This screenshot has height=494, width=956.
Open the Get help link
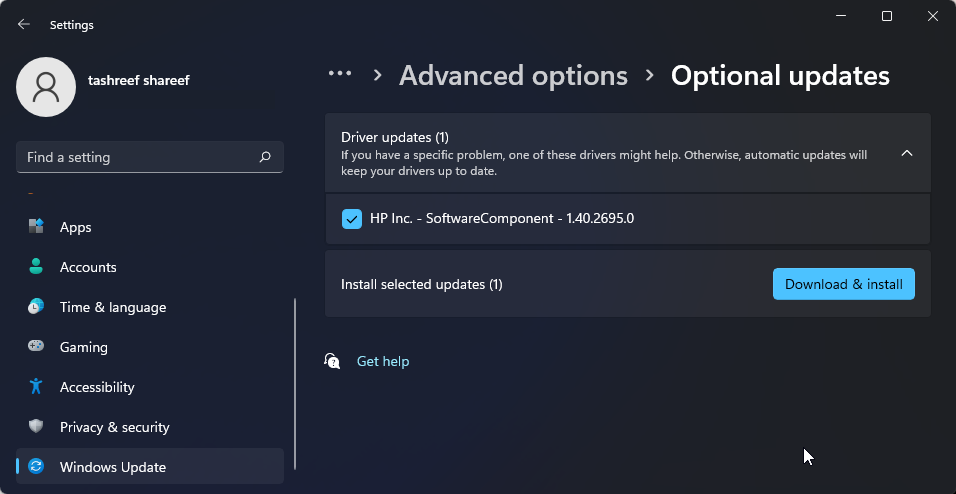[383, 361]
